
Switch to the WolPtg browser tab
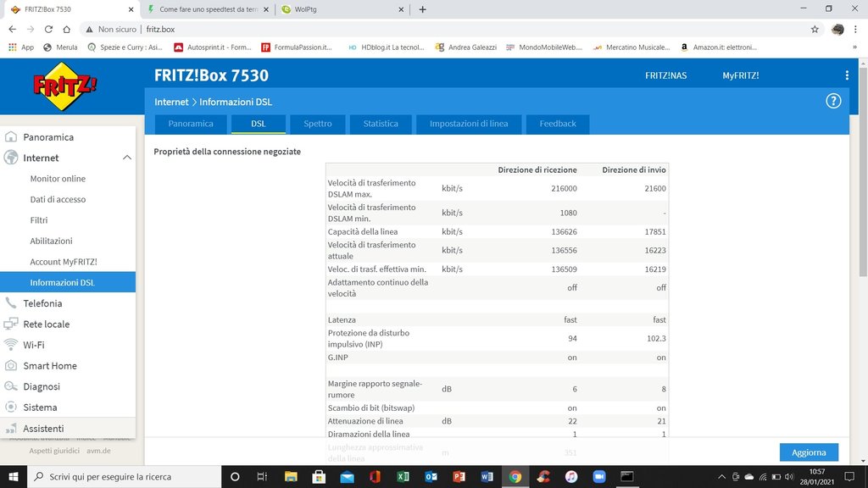coord(343,9)
